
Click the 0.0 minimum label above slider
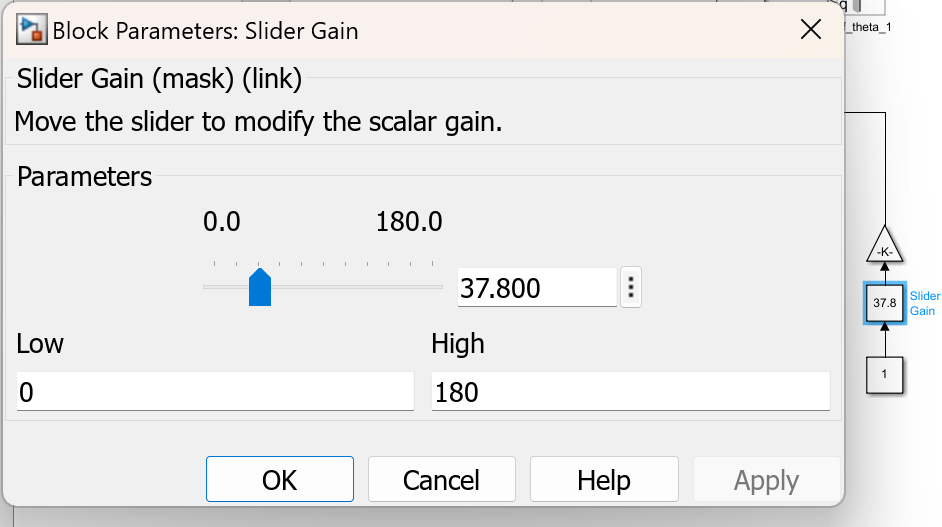(222, 221)
